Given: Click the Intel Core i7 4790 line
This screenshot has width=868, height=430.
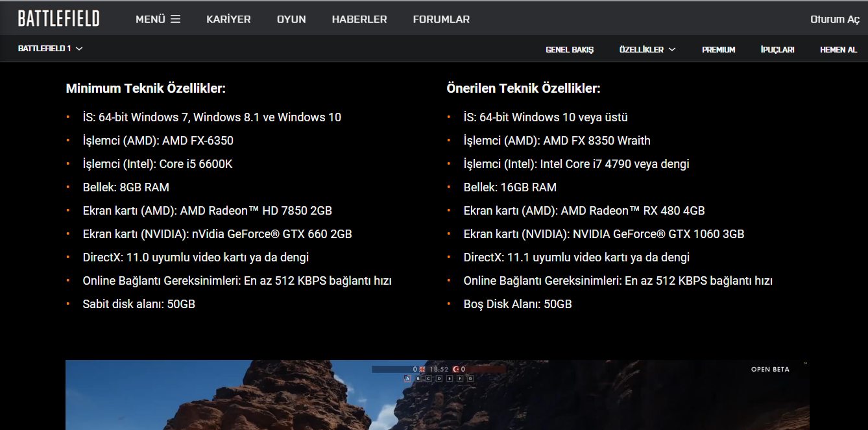Looking at the screenshot, I should point(576,164).
